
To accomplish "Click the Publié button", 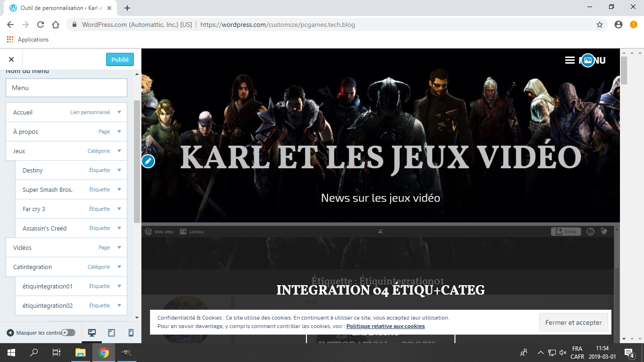I will coord(120,59).
